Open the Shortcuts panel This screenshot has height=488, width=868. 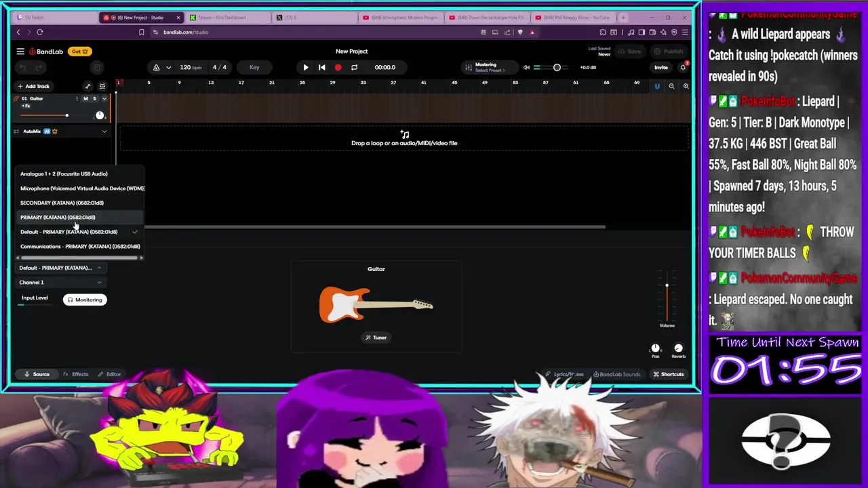coord(668,374)
